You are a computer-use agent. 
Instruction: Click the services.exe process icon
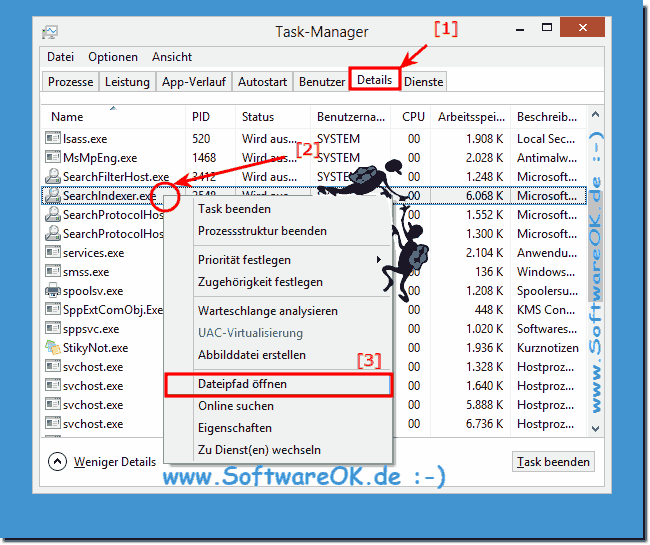click(53, 252)
